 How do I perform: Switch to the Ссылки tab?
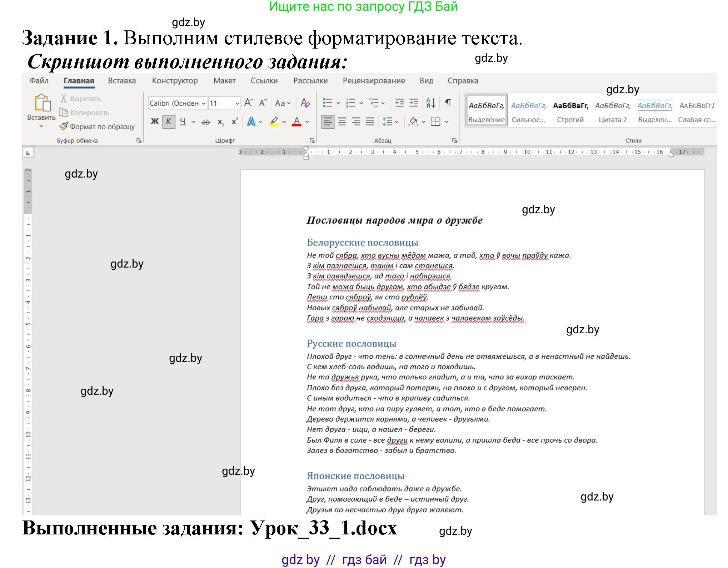pos(264,80)
